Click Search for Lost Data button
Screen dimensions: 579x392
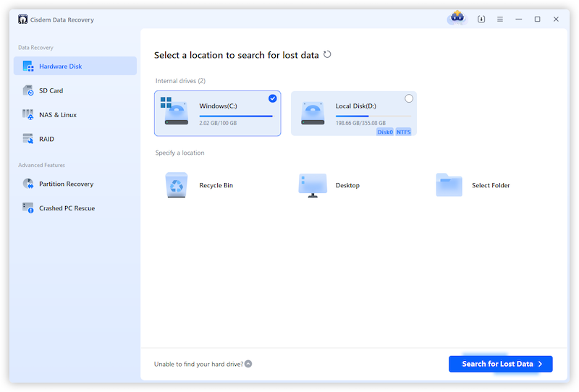click(500, 364)
